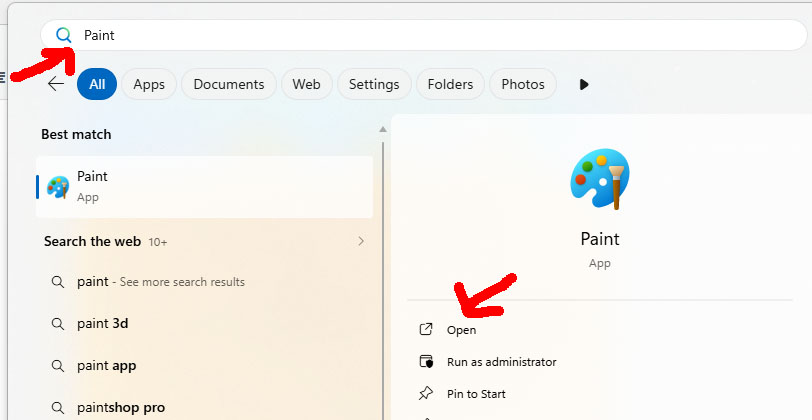Click the 'Paint' title in preview pane
This screenshot has width=812, height=420.
tap(600, 239)
